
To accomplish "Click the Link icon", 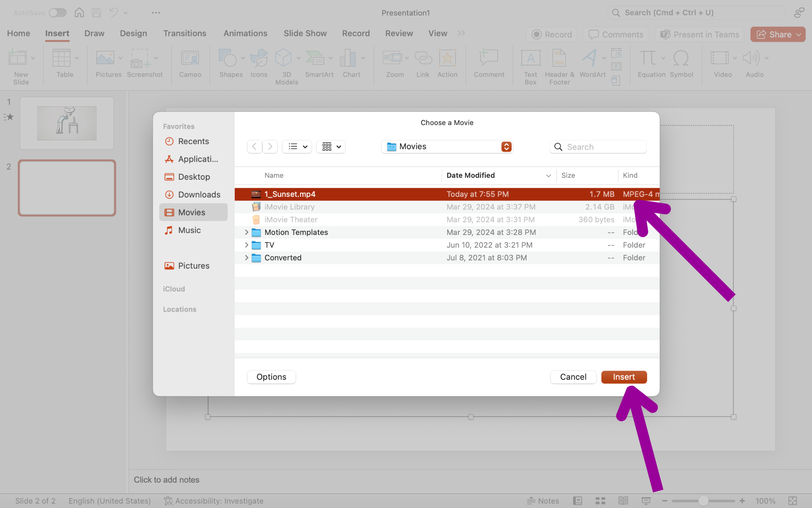I will (x=423, y=58).
